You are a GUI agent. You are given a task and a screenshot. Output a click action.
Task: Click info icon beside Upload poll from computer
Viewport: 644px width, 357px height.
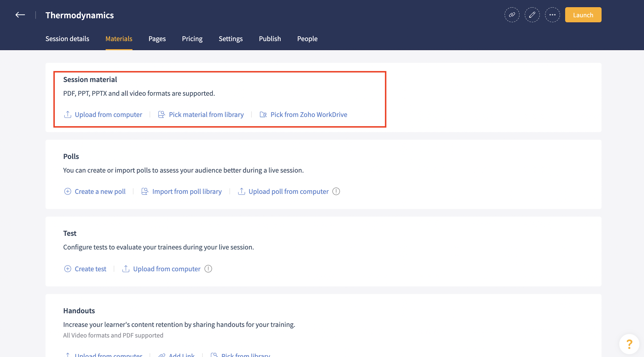[x=336, y=191]
